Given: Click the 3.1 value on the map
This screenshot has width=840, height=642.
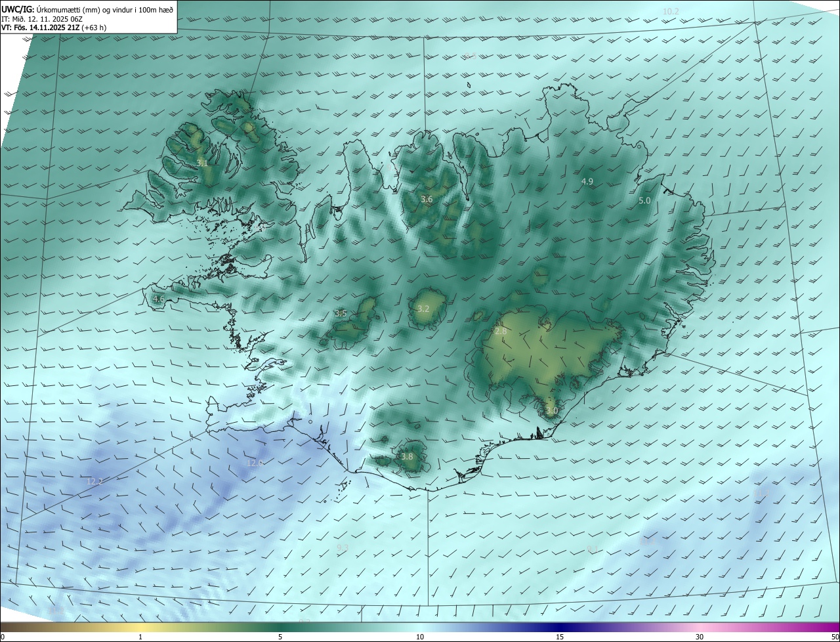Looking at the screenshot, I should [202, 163].
